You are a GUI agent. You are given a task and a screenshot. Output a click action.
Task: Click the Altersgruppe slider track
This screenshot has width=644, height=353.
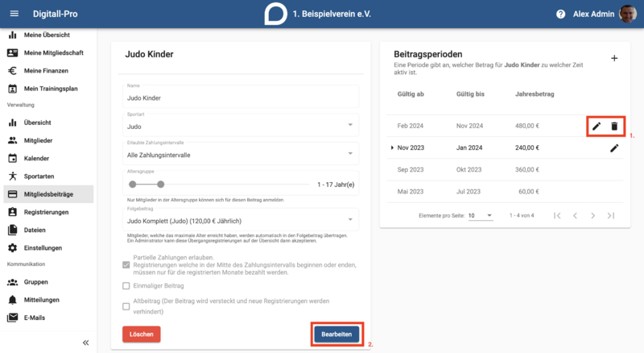pos(219,185)
